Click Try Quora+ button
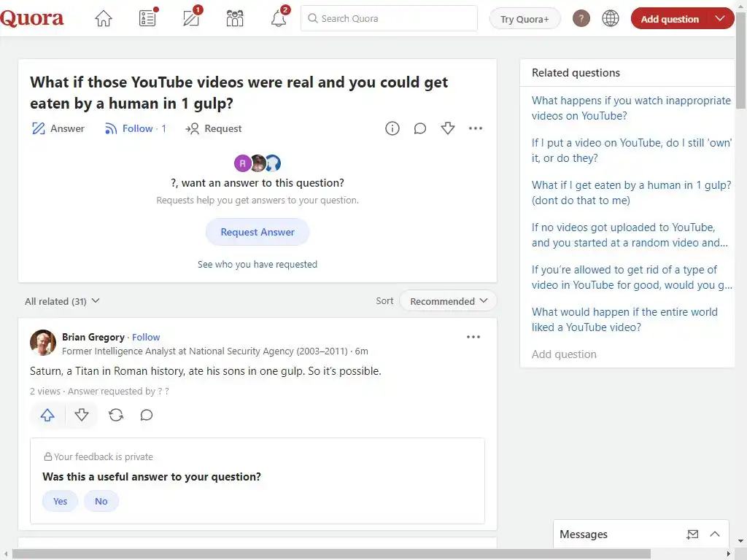747x560 pixels. pos(525,18)
